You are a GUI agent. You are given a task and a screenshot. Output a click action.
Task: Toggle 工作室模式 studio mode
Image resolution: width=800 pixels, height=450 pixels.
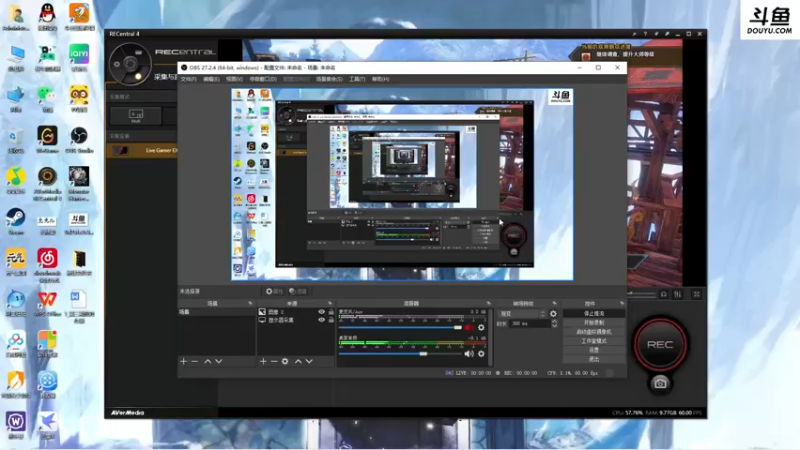[594, 341]
